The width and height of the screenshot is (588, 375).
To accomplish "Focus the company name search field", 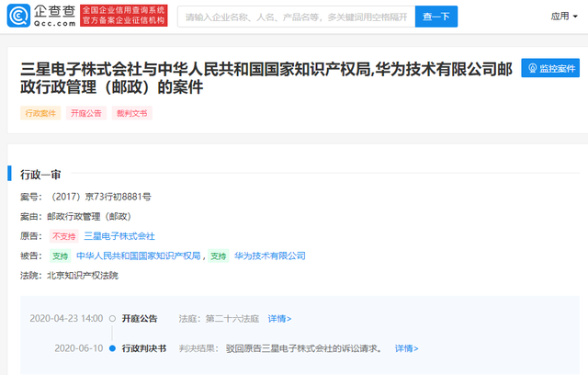I will point(296,17).
